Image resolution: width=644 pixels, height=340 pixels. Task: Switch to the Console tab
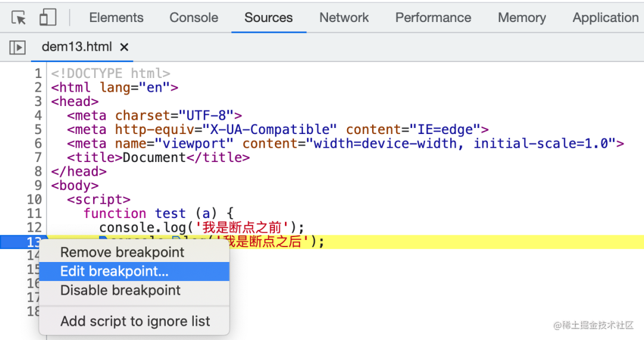194,18
